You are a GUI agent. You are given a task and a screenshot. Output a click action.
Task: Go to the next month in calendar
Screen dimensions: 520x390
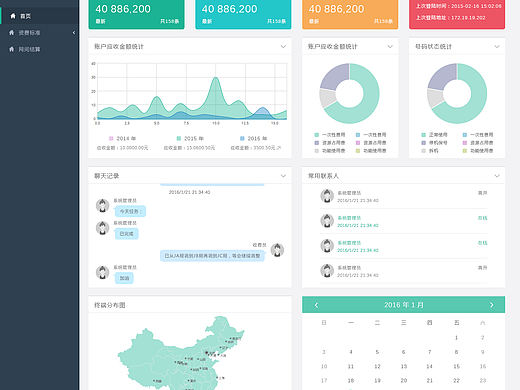[x=492, y=305]
